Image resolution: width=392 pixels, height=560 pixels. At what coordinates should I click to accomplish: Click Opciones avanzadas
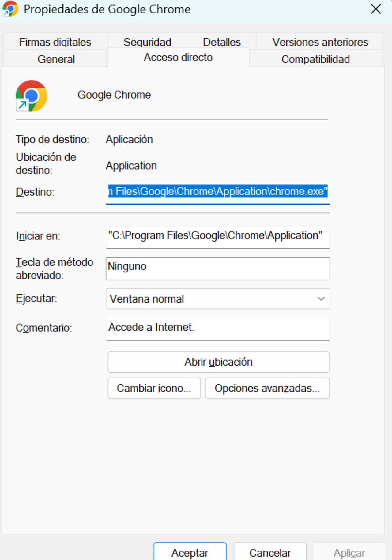(x=267, y=388)
